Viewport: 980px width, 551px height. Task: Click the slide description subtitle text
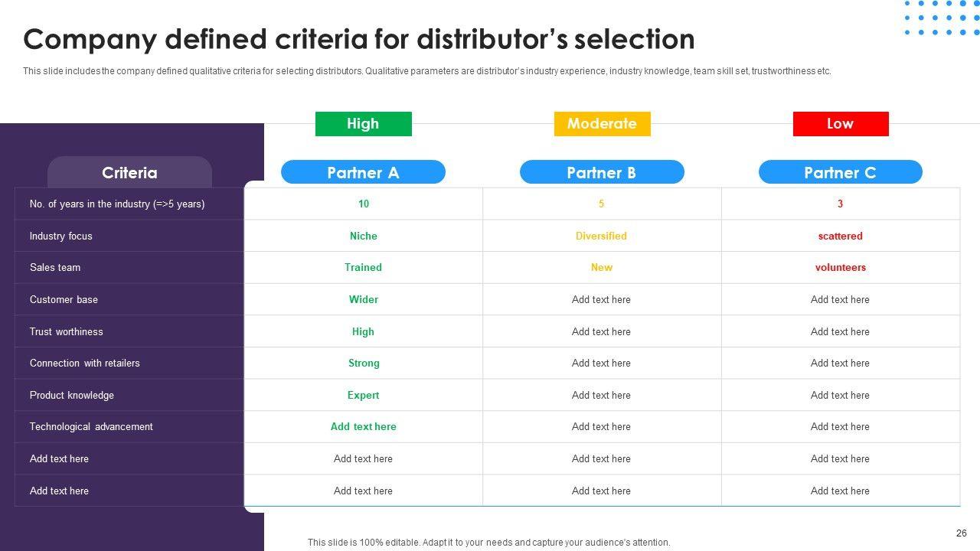426,71
